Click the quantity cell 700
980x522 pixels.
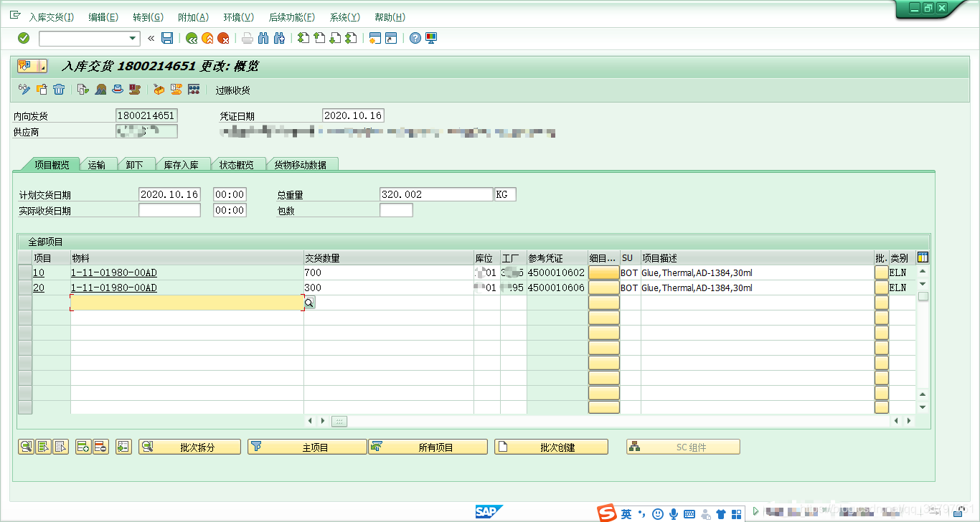coord(388,272)
